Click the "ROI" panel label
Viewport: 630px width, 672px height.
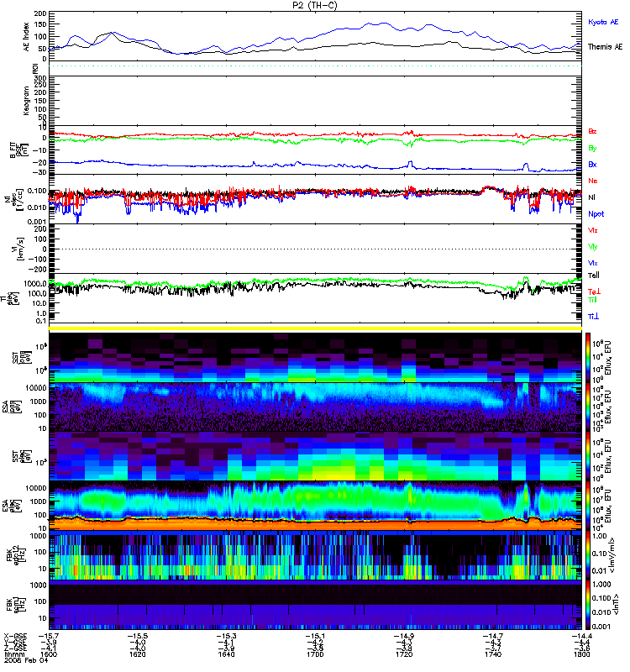(35, 67)
